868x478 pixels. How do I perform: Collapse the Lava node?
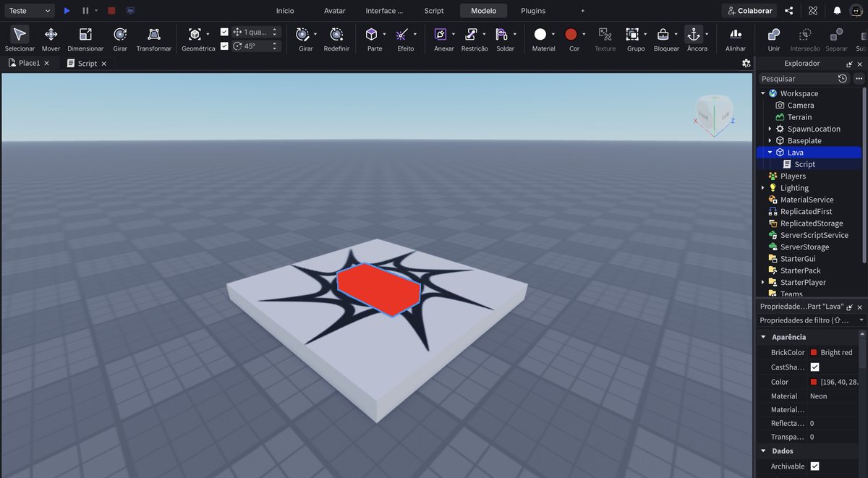tap(770, 153)
